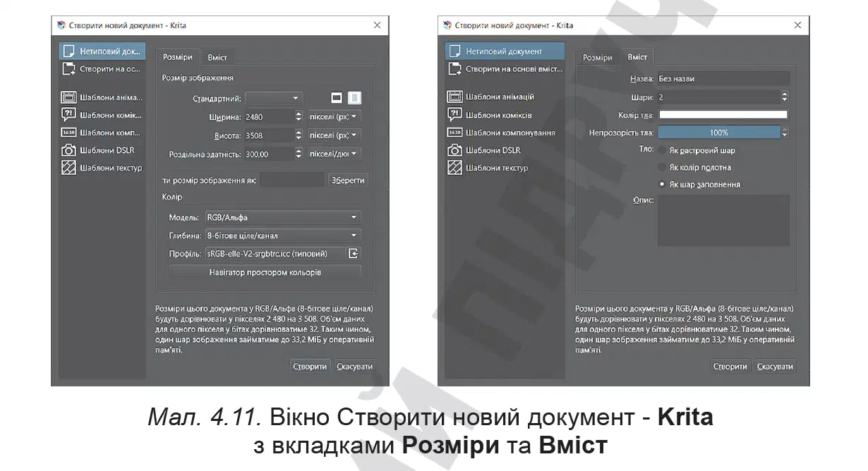Image resolution: width=868 pixels, height=471 pixels.
Task: Click 'Скасувати' button in right dialog
Action: 775,367
